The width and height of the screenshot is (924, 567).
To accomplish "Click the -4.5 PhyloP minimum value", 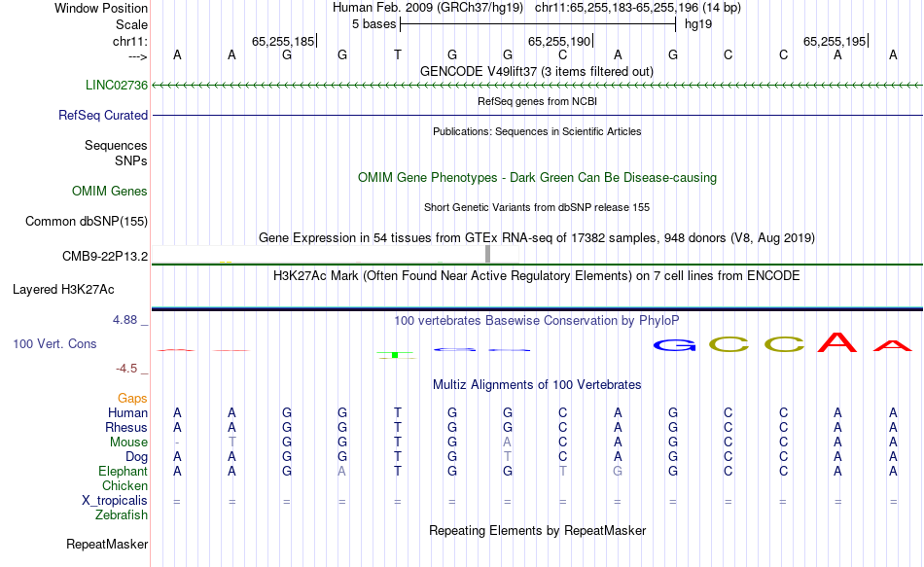I will click(126, 369).
